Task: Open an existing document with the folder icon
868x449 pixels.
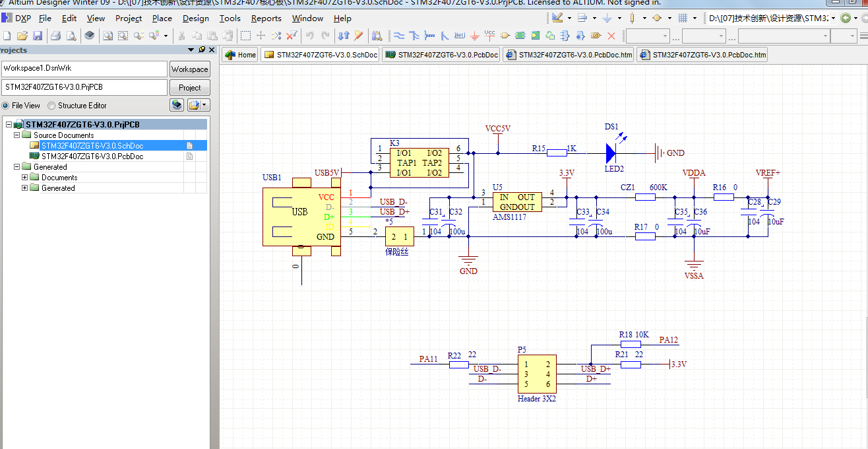Action: click(x=22, y=35)
